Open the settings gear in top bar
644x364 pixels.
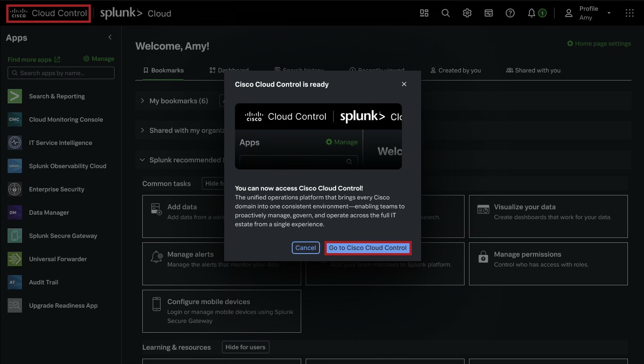coord(467,13)
